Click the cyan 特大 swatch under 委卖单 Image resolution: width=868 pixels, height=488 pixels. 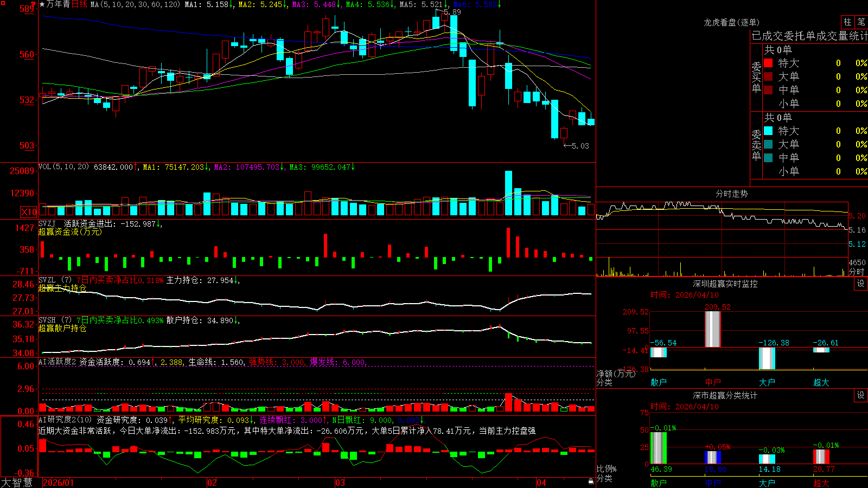coord(768,131)
